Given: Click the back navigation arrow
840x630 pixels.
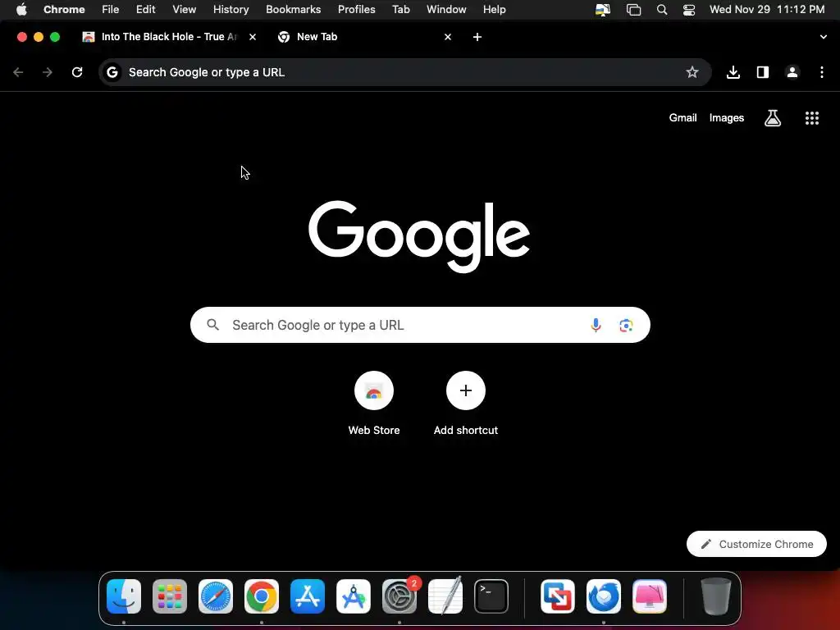Looking at the screenshot, I should pos(18,72).
